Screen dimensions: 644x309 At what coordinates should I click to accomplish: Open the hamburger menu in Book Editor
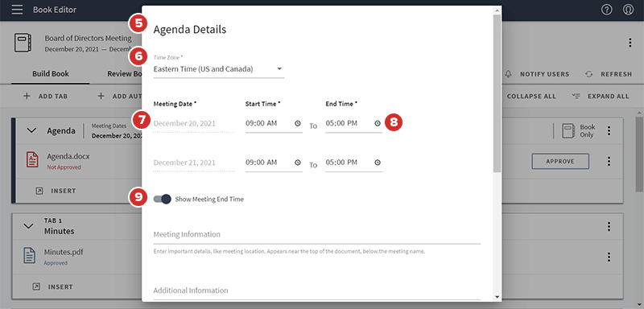pos(17,10)
